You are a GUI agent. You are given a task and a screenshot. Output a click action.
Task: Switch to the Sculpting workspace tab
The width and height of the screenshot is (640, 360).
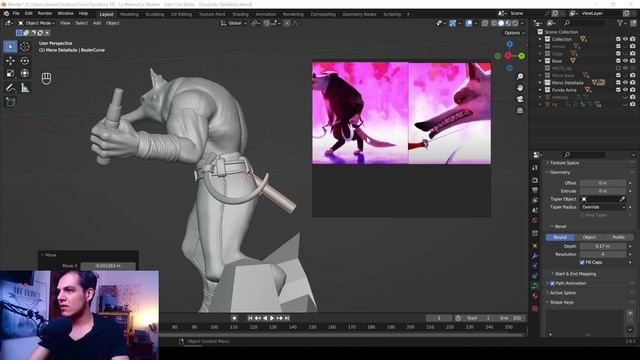click(x=155, y=14)
